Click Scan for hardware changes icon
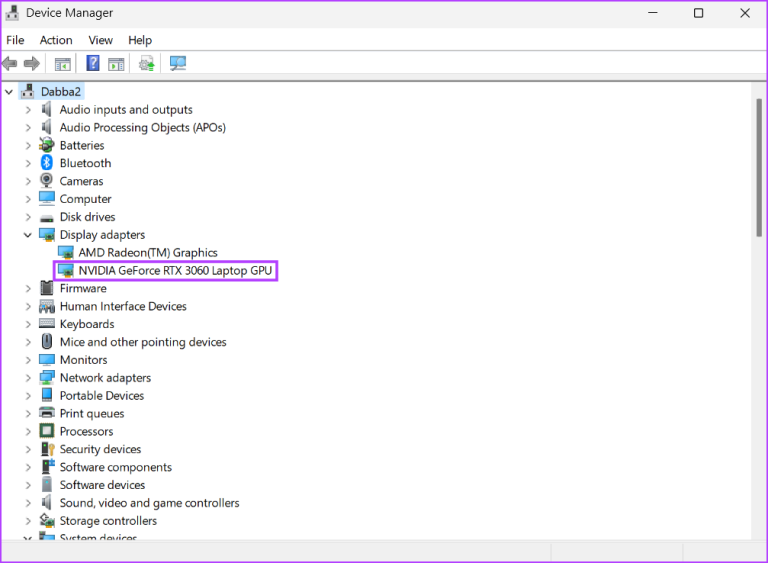The width and height of the screenshot is (768, 563). 178,64
